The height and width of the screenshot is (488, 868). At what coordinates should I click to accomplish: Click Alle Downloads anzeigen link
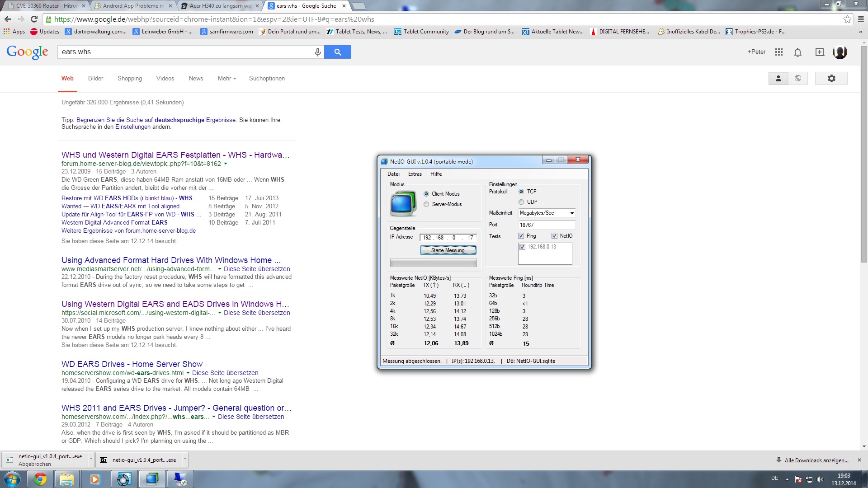(x=816, y=460)
